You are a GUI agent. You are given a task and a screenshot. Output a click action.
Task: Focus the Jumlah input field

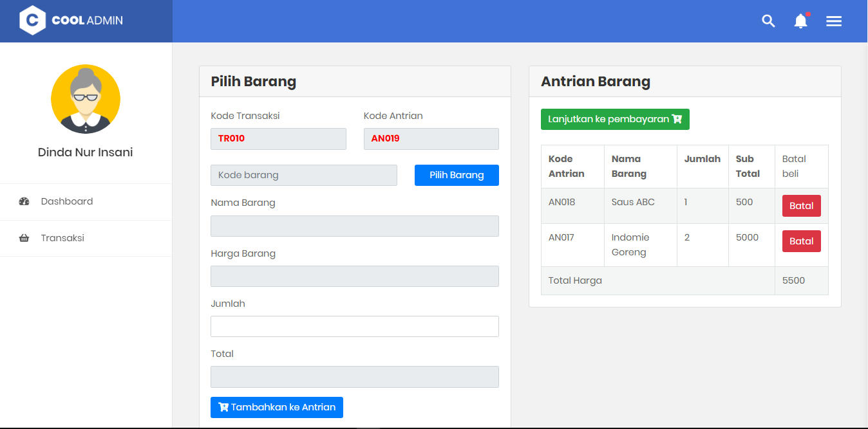click(354, 326)
